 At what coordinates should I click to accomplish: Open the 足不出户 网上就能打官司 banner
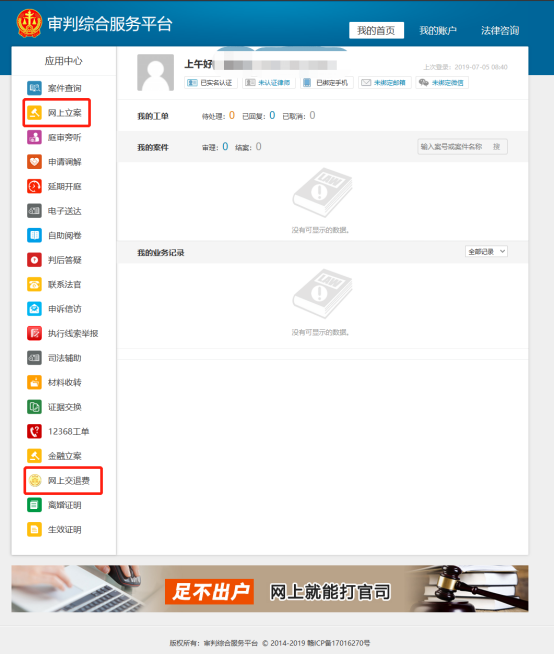pyautogui.click(x=270, y=589)
